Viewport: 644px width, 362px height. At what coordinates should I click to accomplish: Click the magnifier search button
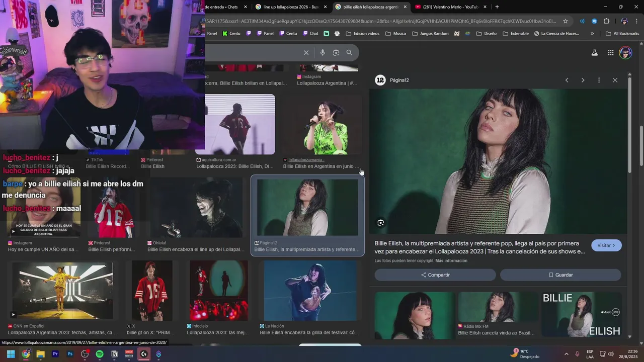click(349, 53)
